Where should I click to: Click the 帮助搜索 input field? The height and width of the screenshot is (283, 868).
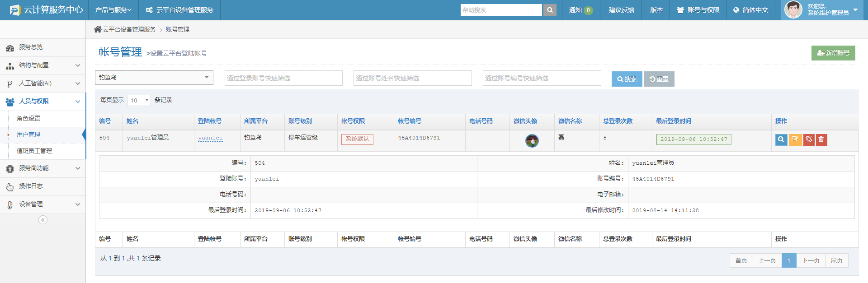point(501,10)
